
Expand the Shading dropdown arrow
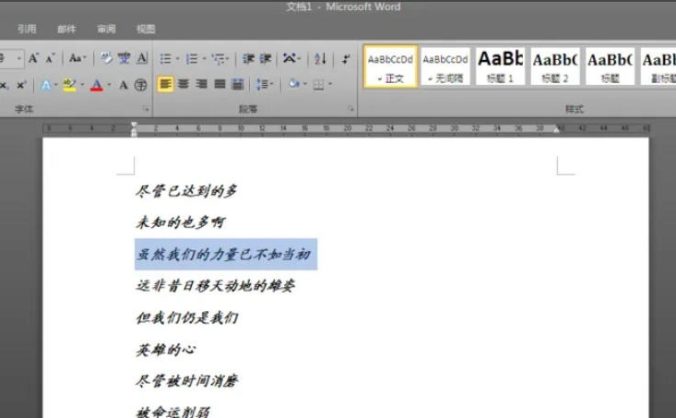(305, 84)
